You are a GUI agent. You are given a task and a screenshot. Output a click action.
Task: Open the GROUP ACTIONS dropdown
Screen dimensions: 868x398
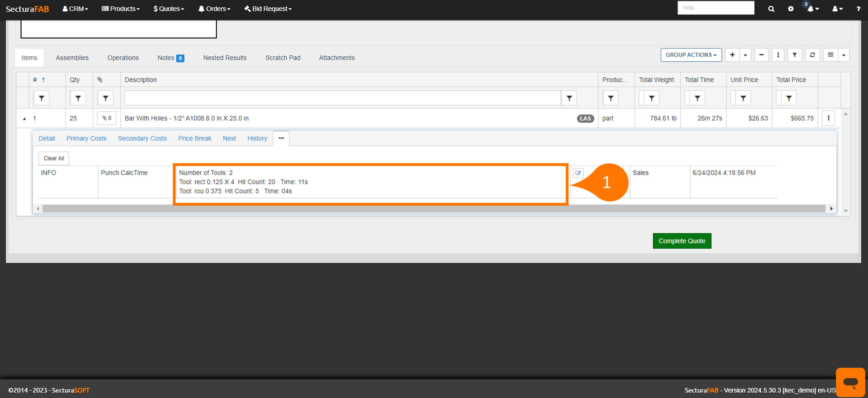(x=691, y=55)
